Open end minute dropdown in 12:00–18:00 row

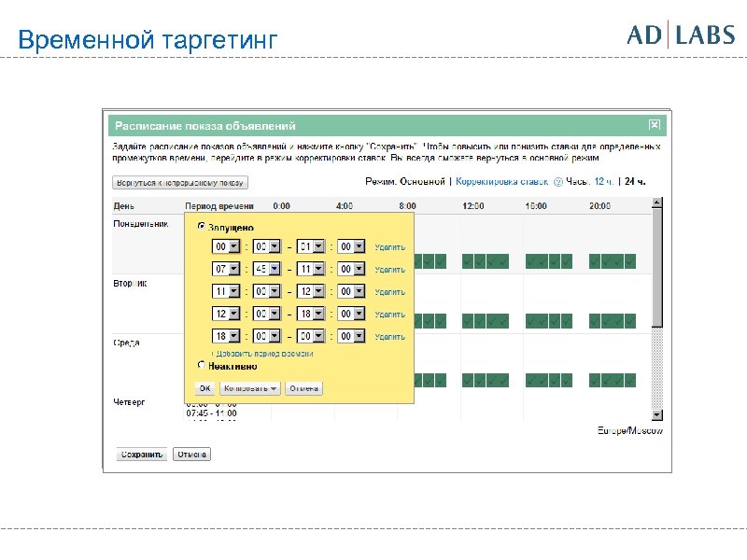tap(351, 314)
